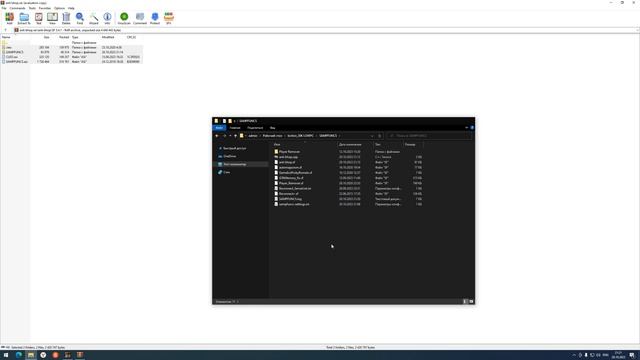Open the Windows Start menu
This screenshot has width=640, height=360.
6,355
